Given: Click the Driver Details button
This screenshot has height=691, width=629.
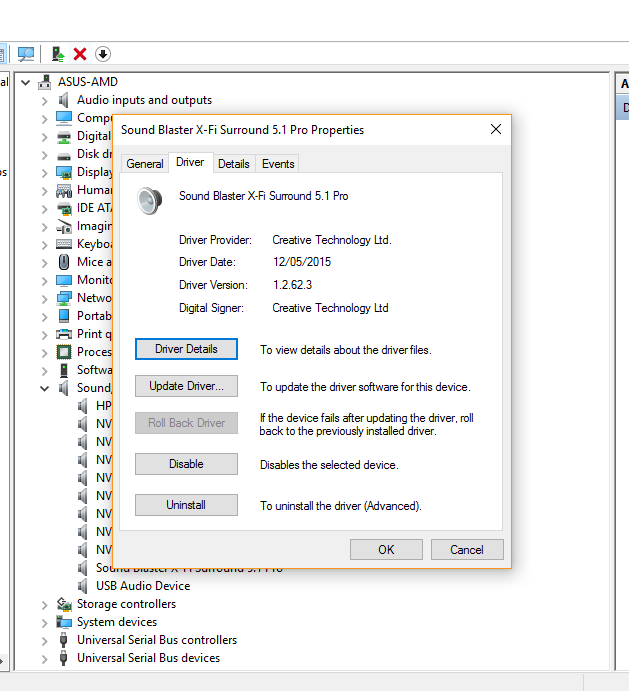Looking at the screenshot, I should pyautogui.click(x=186, y=349).
